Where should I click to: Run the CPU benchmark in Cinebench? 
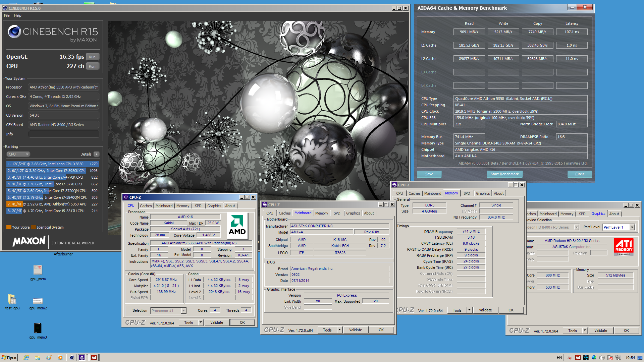tap(92, 66)
